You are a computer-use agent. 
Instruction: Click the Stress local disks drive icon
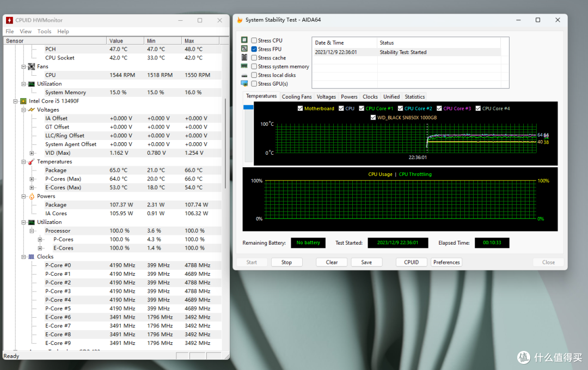(244, 75)
